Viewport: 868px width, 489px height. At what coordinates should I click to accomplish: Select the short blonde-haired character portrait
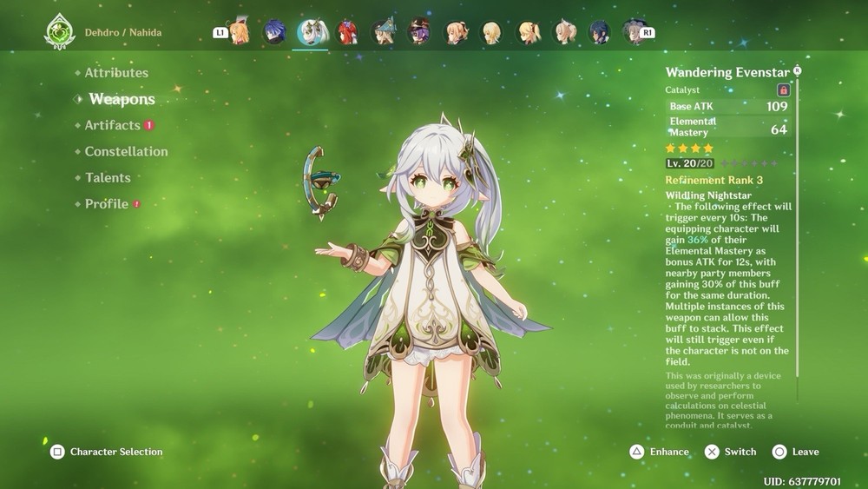coord(491,32)
